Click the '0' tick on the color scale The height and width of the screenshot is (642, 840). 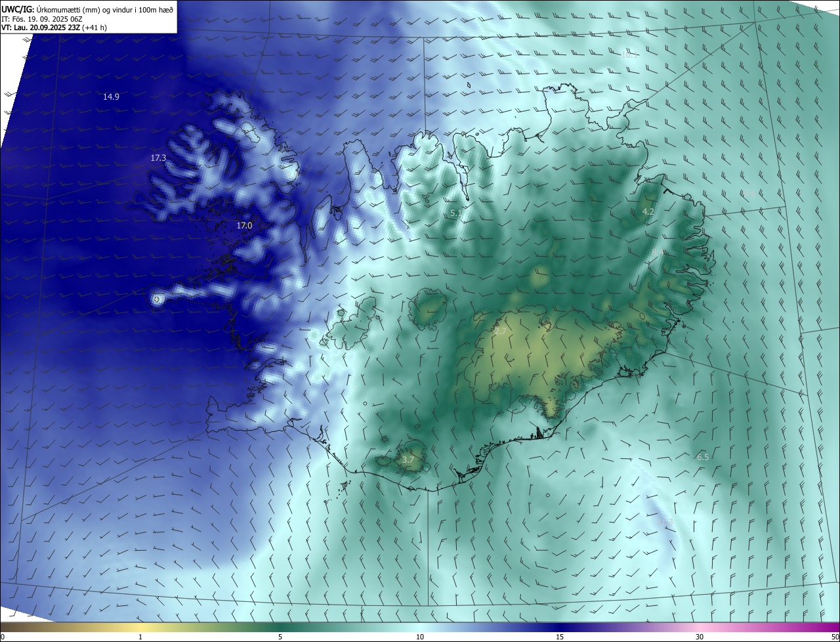point(2,637)
